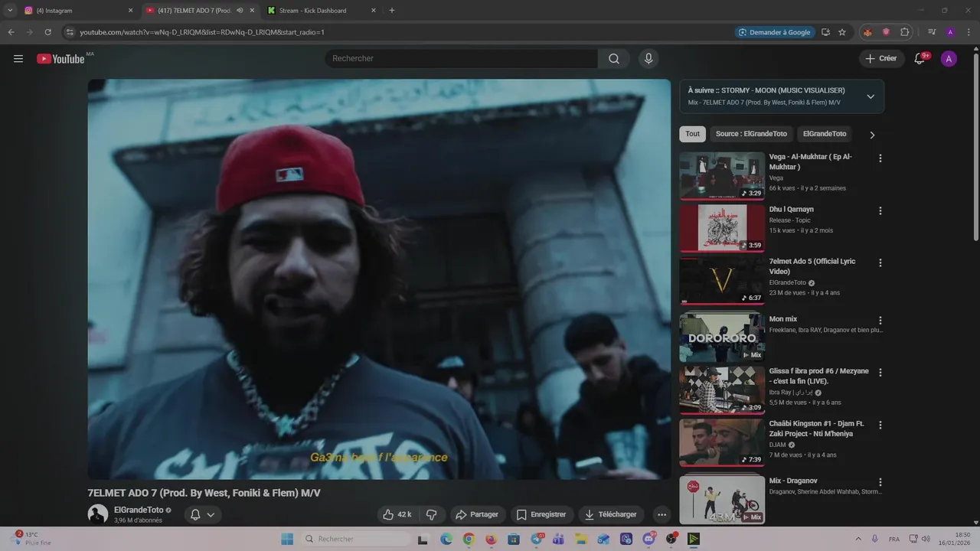
Task: Open options for Mix - Draganov
Action: (880, 482)
